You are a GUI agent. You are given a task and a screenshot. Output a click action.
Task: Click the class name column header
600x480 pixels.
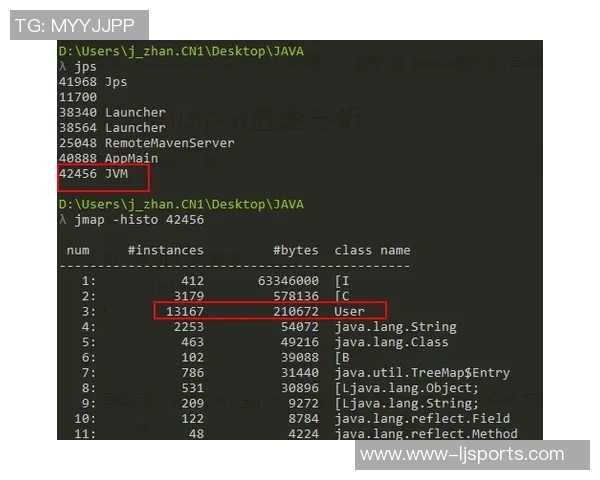(x=372, y=250)
